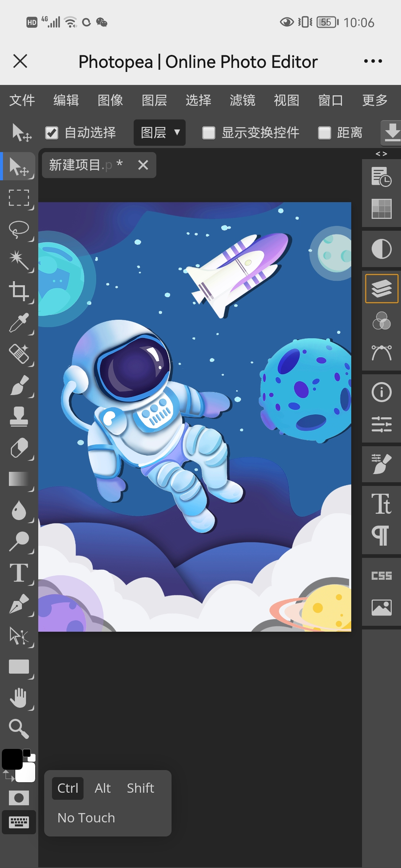Choose the Lasso Select tool
Viewport: 401px width, 868px height.
(x=19, y=229)
